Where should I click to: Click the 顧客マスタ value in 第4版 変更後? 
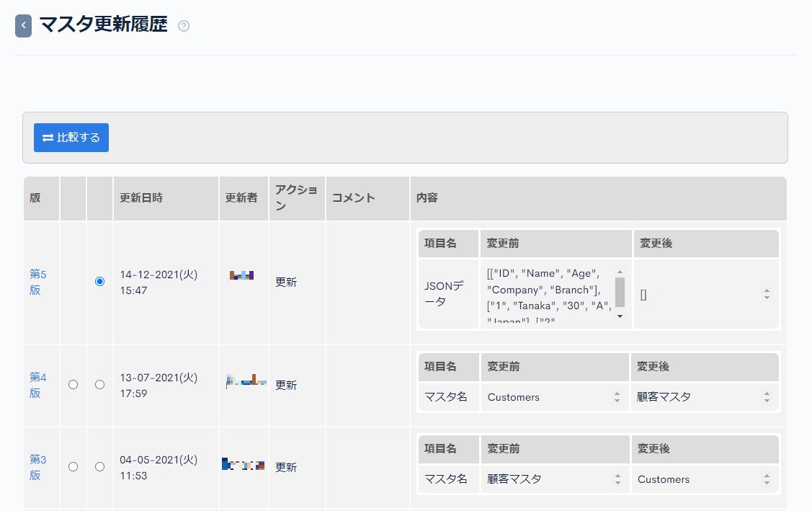tap(664, 397)
